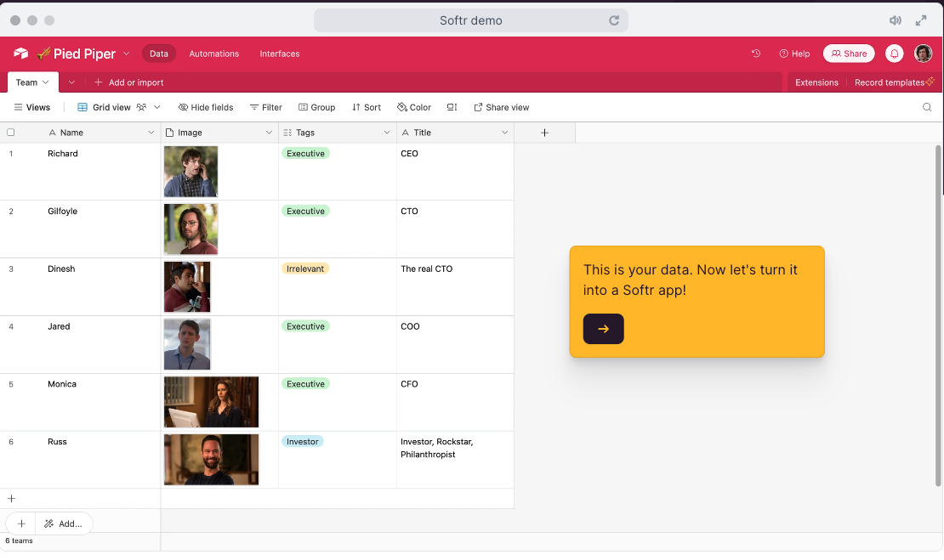Open Jared's image thumbnail

pos(187,344)
